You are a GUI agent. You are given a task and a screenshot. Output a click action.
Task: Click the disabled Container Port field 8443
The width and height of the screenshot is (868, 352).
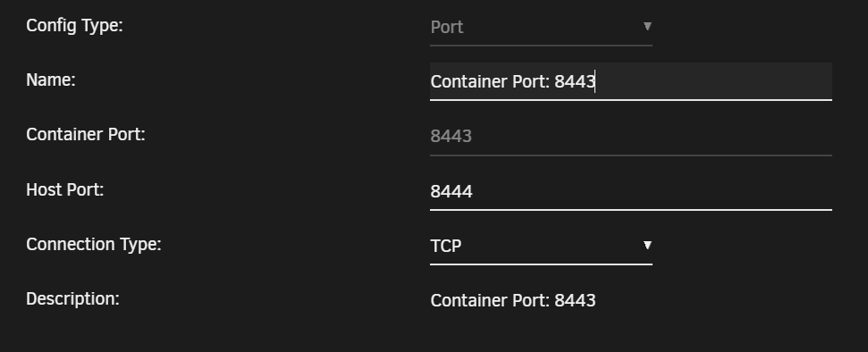coord(631,136)
